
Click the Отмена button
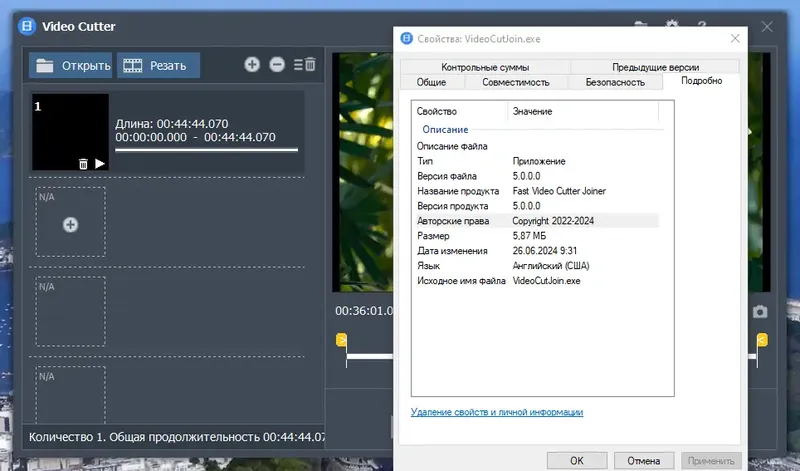[644, 461]
